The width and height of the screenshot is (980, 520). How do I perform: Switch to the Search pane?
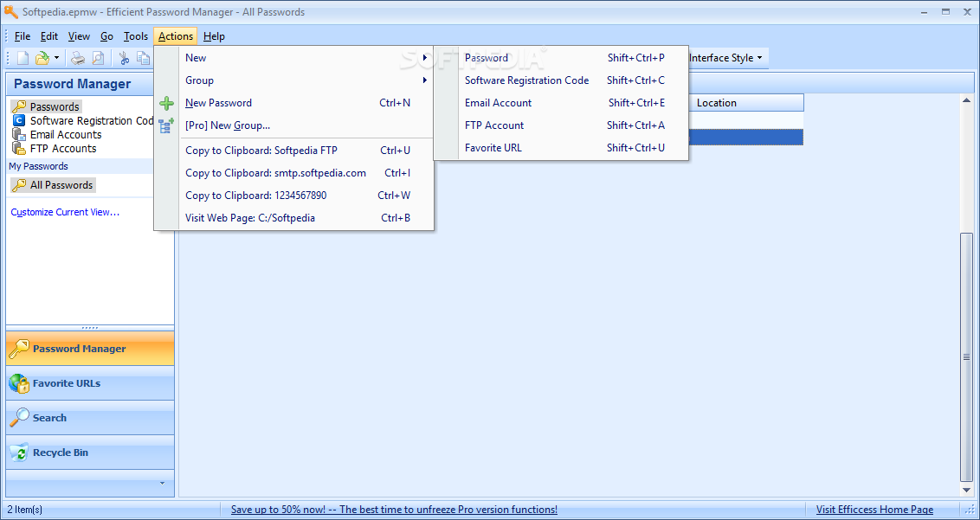click(x=90, y=418)
